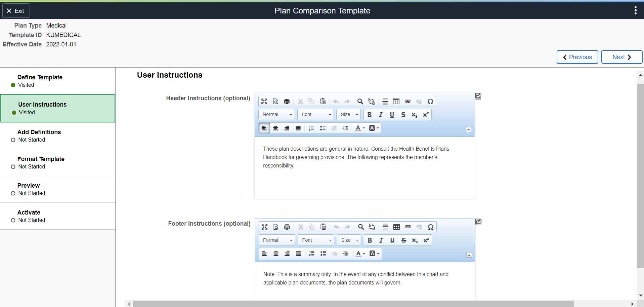Maximize the header instructions editor
644x307 pixels.
[264, 102]
